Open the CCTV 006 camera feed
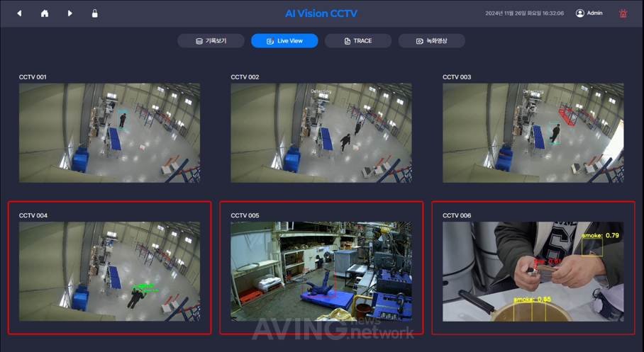 (533, 271)
